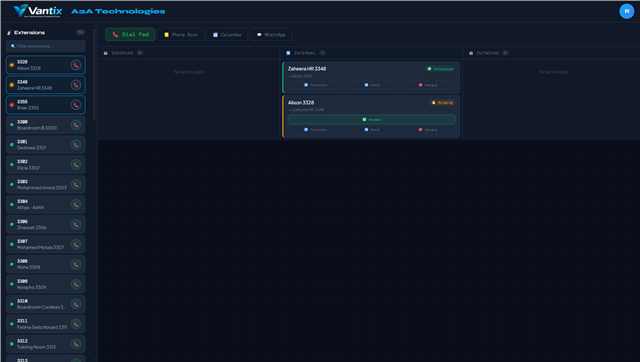The image size is (640, 362).
Task: Open the WhatsApp tab
Action: (x=271, y=35)
